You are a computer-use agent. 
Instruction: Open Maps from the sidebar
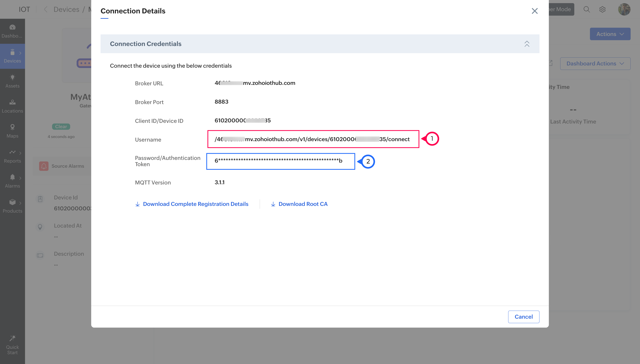point(12,131)
